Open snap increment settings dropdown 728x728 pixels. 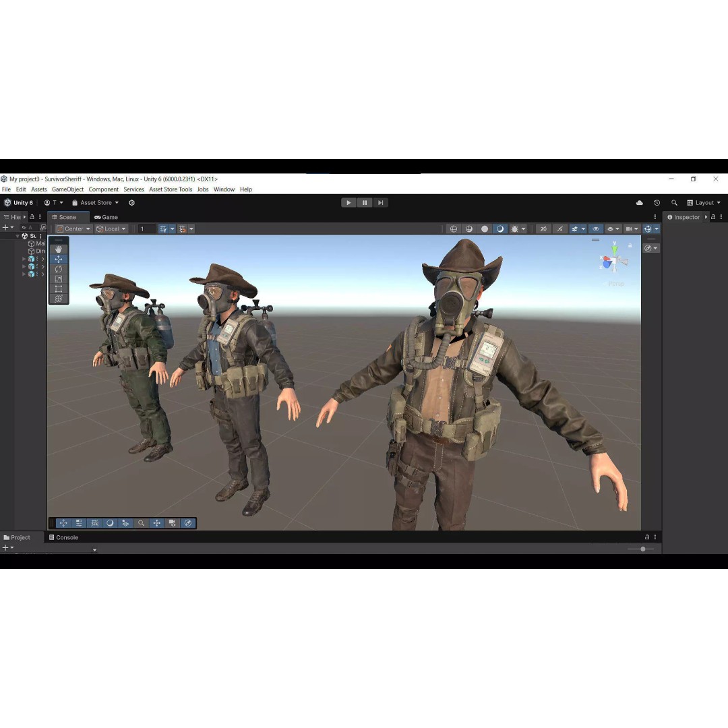pos(191,229)
